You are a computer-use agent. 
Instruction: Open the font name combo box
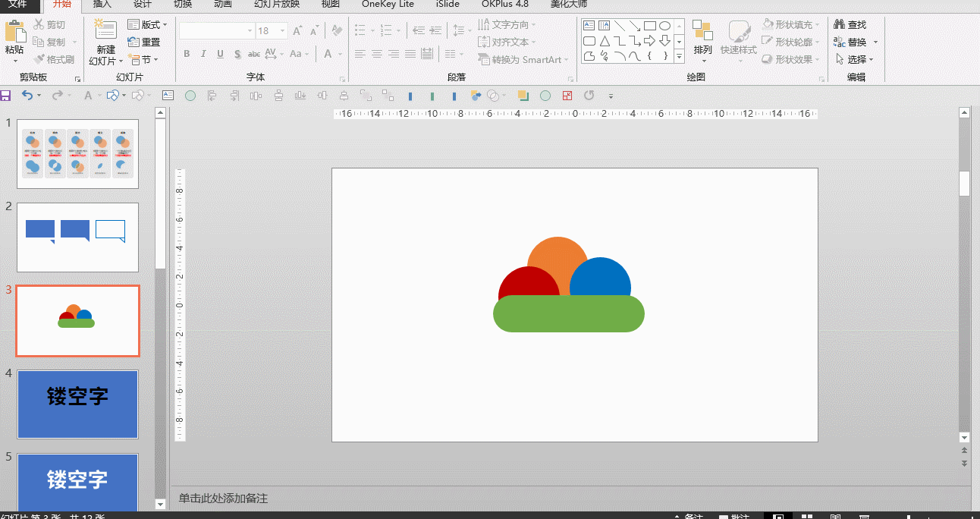click(217, 31)
